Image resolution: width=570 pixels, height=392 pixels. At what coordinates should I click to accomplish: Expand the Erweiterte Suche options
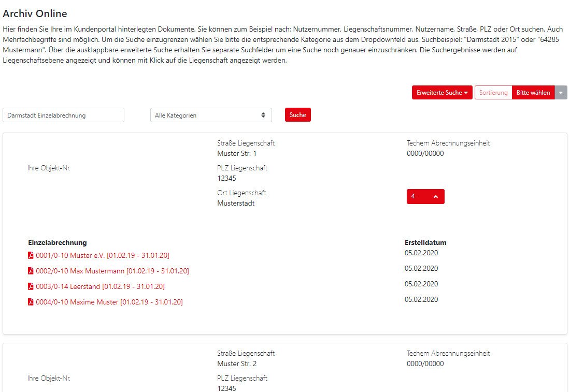[441, 93]
